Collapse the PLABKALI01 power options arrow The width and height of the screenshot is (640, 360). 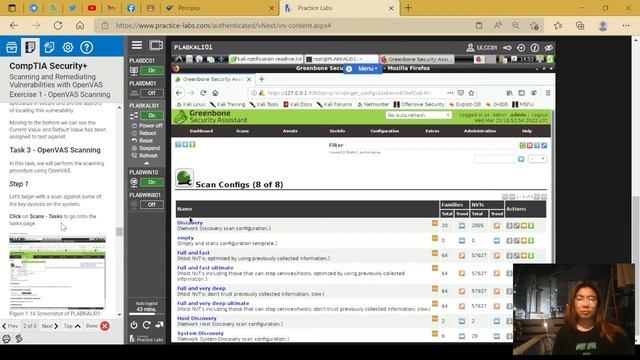pyautogui.click(x=147, y=163)
